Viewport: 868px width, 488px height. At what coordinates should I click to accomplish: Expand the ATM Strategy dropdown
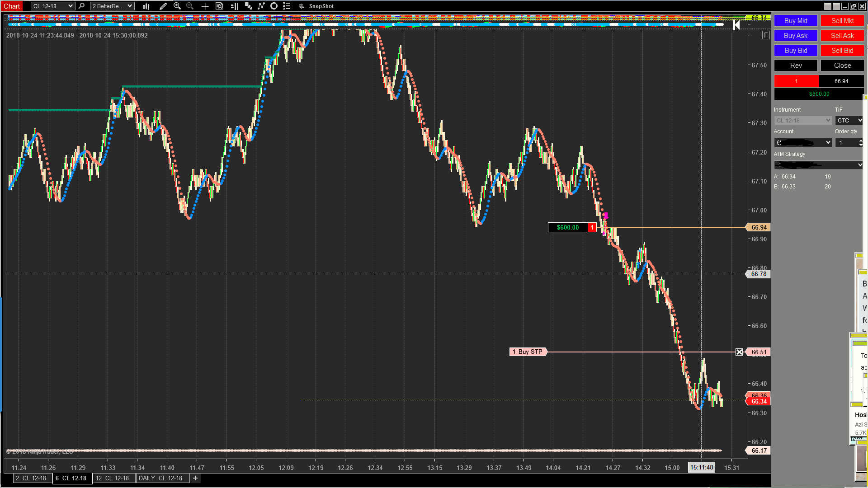pyautogui.click(x=818, y=165)
